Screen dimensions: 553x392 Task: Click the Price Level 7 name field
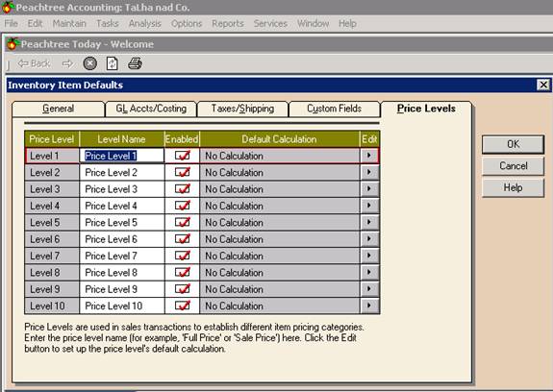pos(122,256)
